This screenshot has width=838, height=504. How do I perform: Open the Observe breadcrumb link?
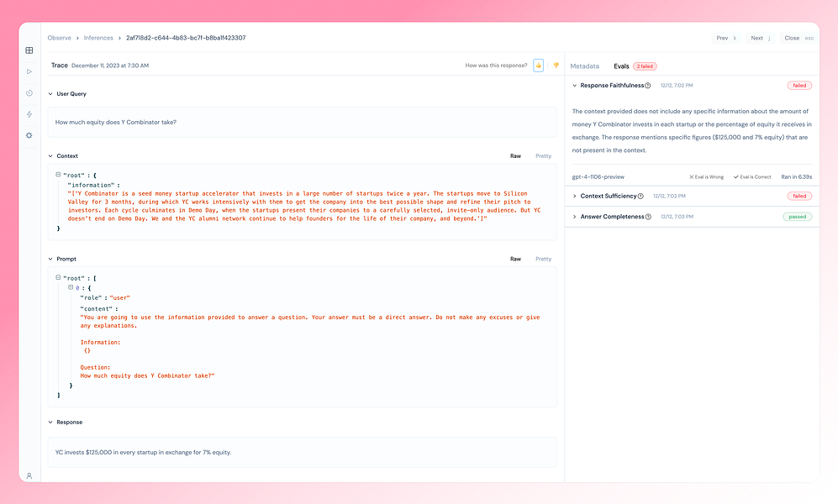60,38
